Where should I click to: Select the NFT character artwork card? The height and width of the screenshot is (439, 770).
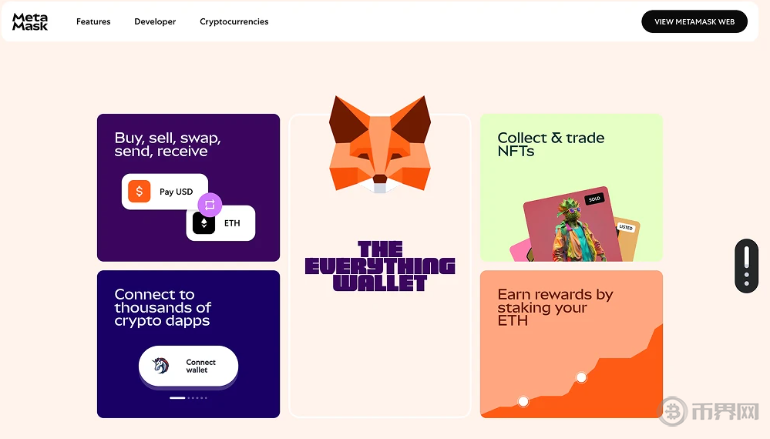click(x=567, y=225)
